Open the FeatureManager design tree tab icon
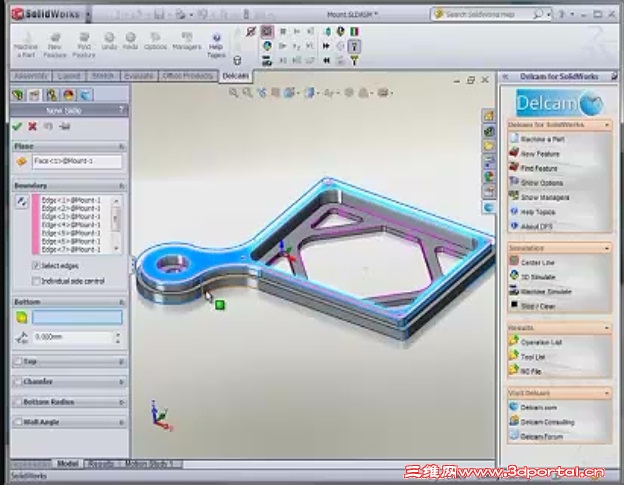The width and height of the screenshot is (624, 485). click(x=18, y=95)
